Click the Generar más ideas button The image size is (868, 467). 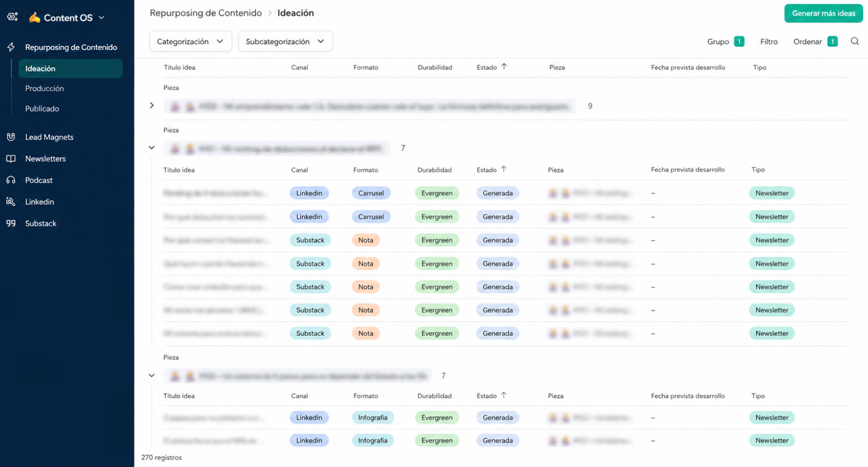824,14
